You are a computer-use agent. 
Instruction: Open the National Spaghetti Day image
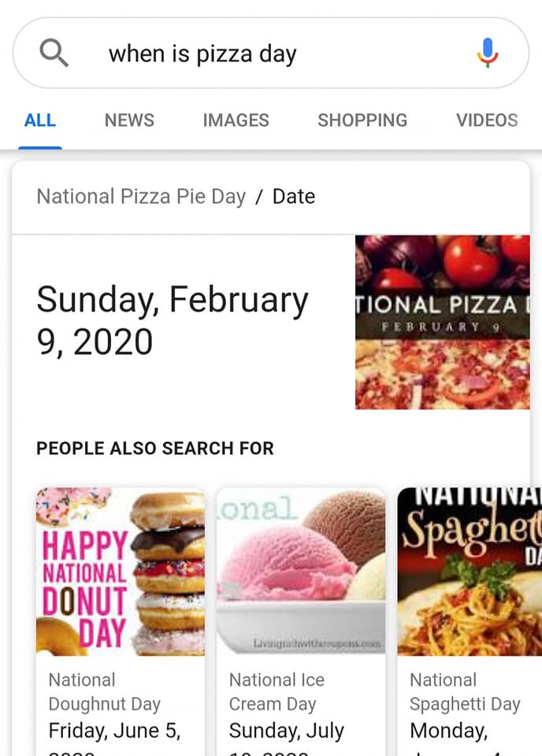pyautogui.click(x=469, y=572)
